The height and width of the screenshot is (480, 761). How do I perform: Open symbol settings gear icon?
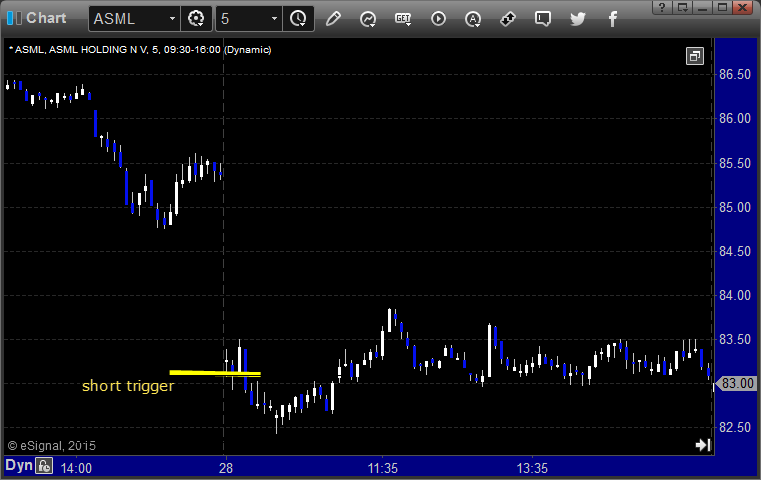[x=196, y=19]
